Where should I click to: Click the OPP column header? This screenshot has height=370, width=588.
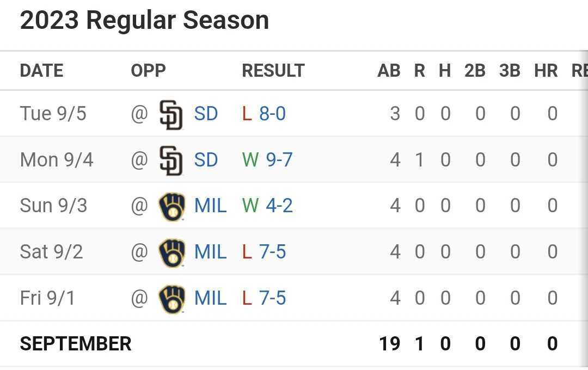point(148,71)
